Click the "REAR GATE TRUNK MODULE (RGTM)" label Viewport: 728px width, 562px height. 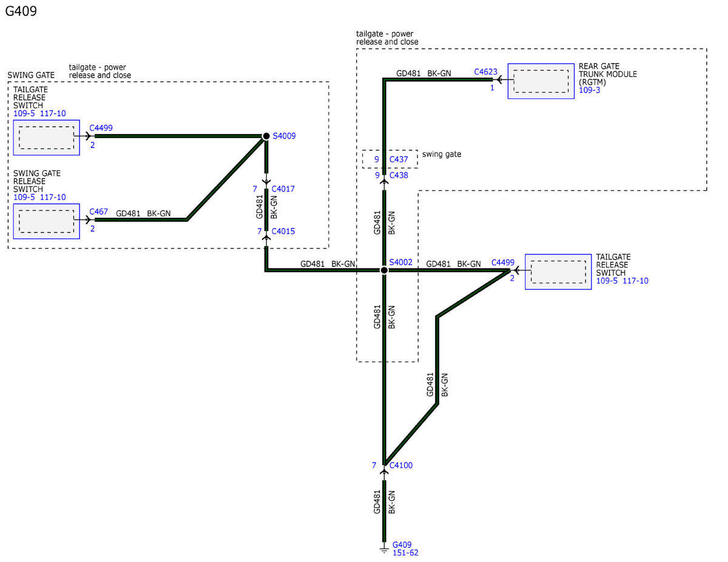608,75
